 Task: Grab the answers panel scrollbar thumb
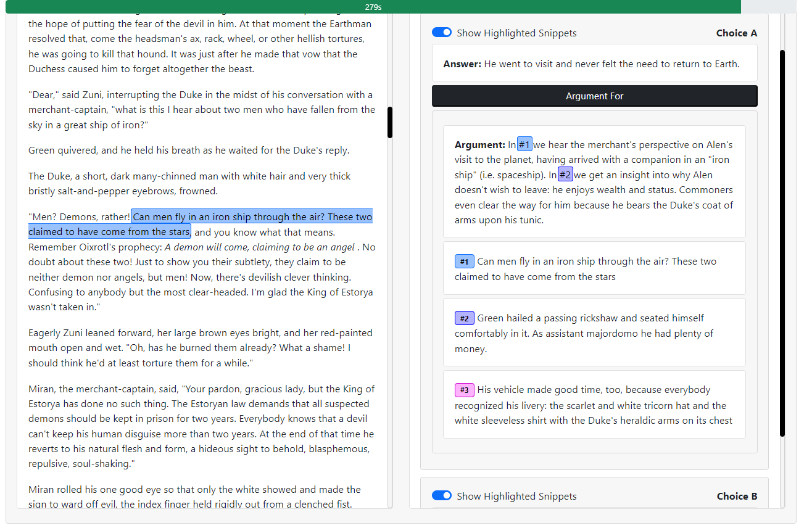coord(782,244)
